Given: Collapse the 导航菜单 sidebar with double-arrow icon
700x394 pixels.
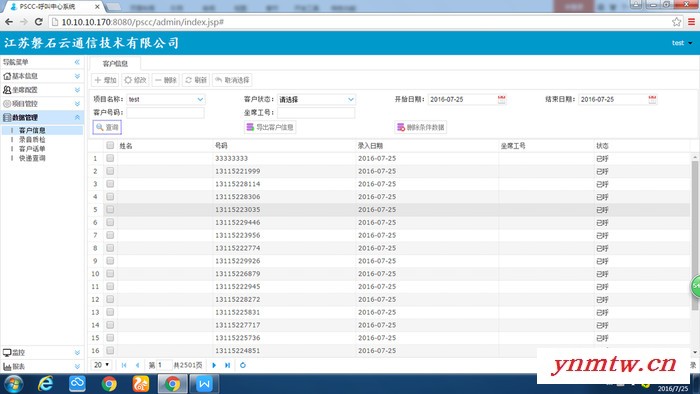Looking at the screenshot, I should (77, 62).
